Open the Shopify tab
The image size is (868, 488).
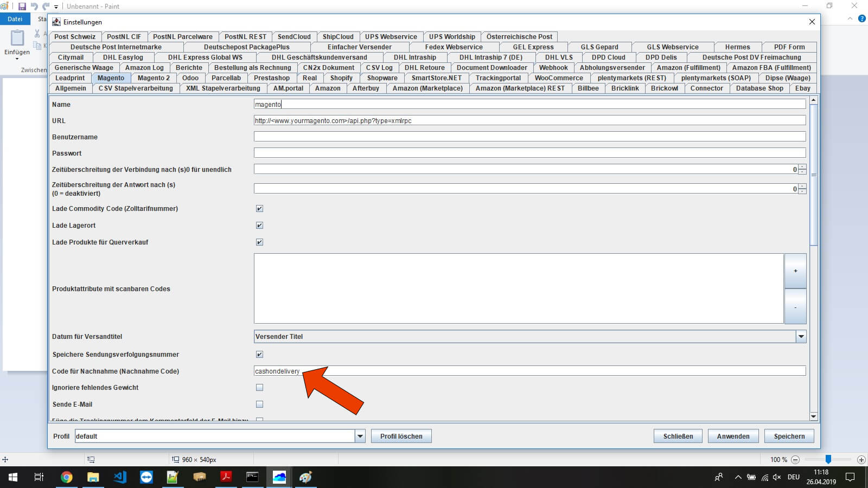coord(341,78)
